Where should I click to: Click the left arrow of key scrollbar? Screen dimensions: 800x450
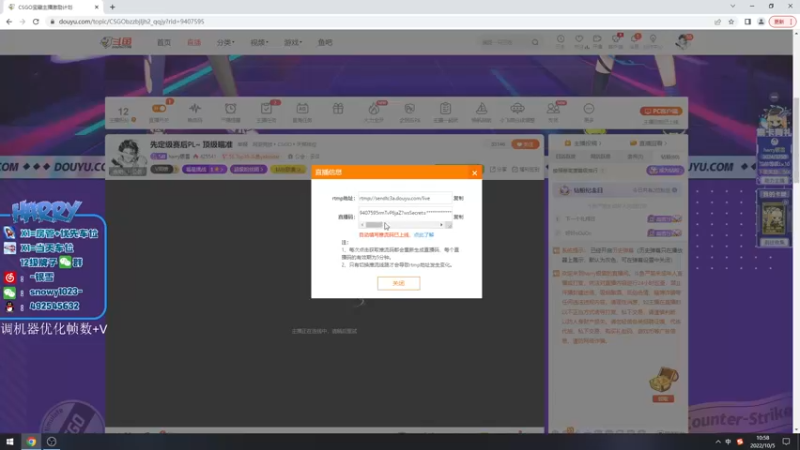pyautogui.click(x=362, y=225)
